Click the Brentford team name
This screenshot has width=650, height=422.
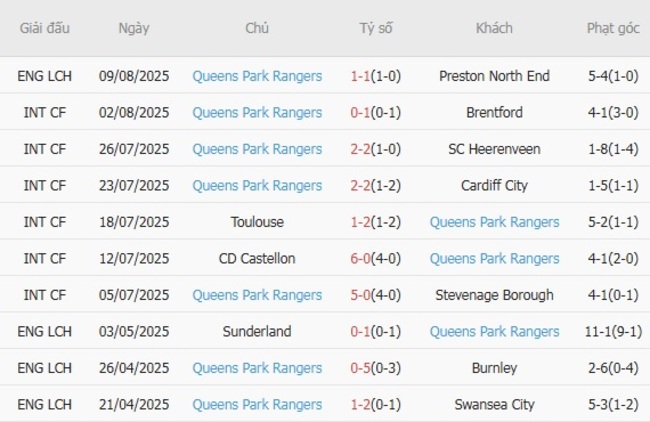click(x=494, y=113)
